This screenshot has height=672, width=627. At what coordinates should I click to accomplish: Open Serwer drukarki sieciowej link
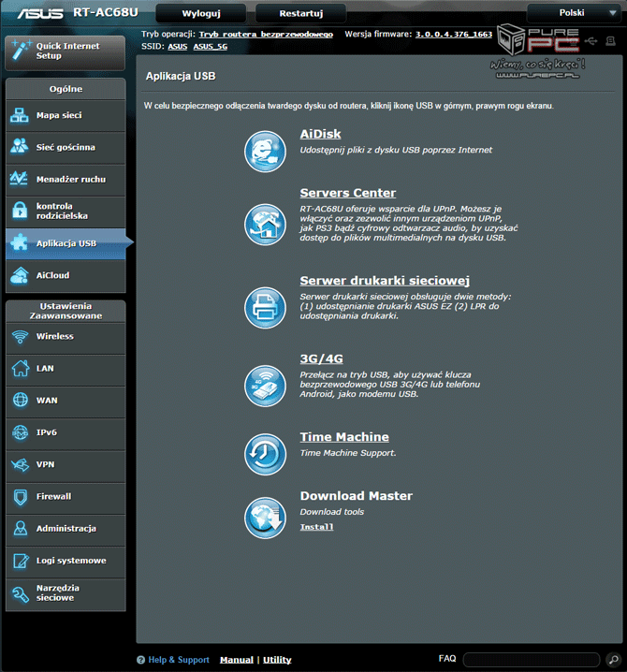tap(385, 281)
